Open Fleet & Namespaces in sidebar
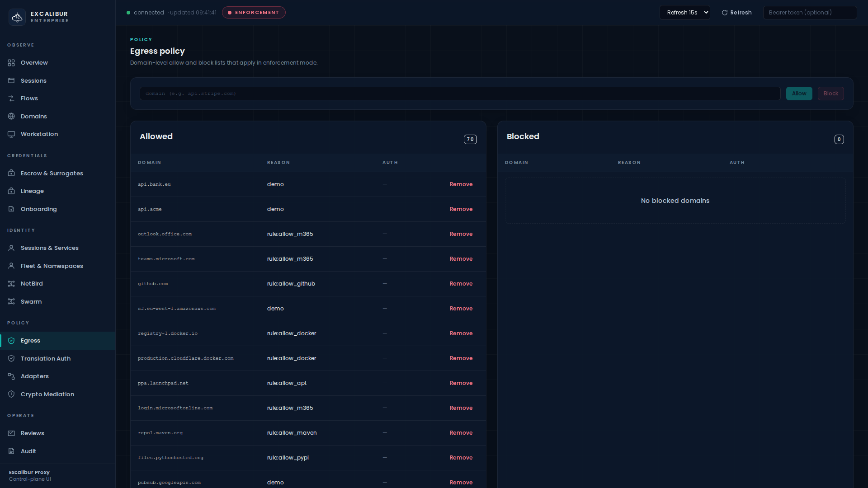Viewport: 868px width, 488px height. [x=52, y=266]
